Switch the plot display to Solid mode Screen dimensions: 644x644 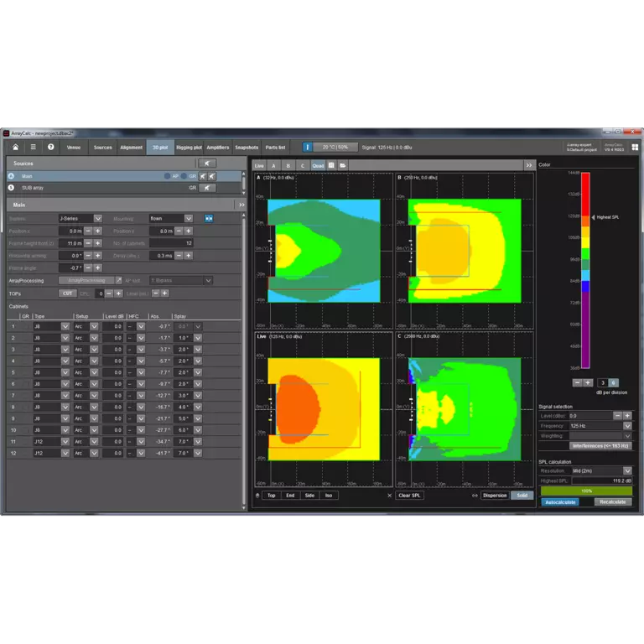(522, 496)
